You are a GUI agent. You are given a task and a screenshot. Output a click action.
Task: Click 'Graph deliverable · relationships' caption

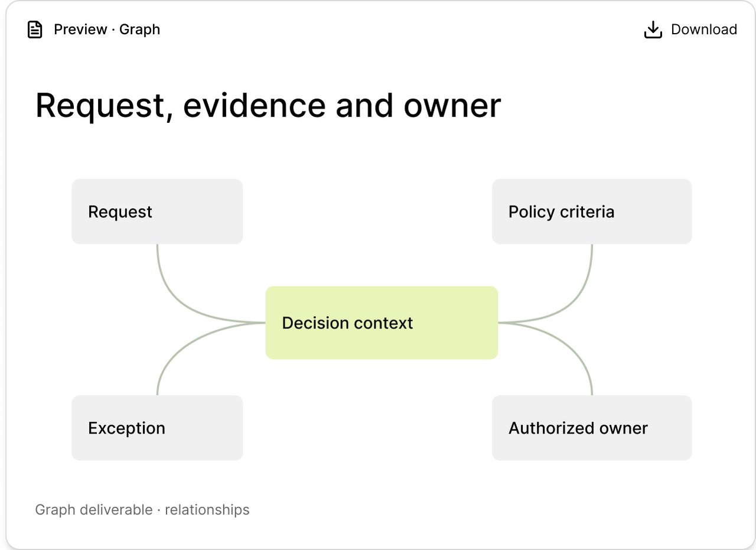(x=142, y=510)
